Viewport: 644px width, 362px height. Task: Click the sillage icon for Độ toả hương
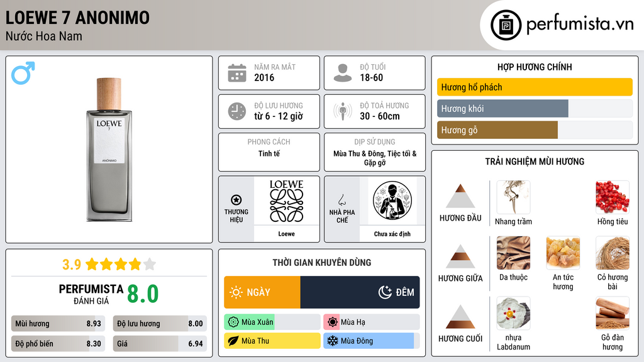tap(343, 111)
